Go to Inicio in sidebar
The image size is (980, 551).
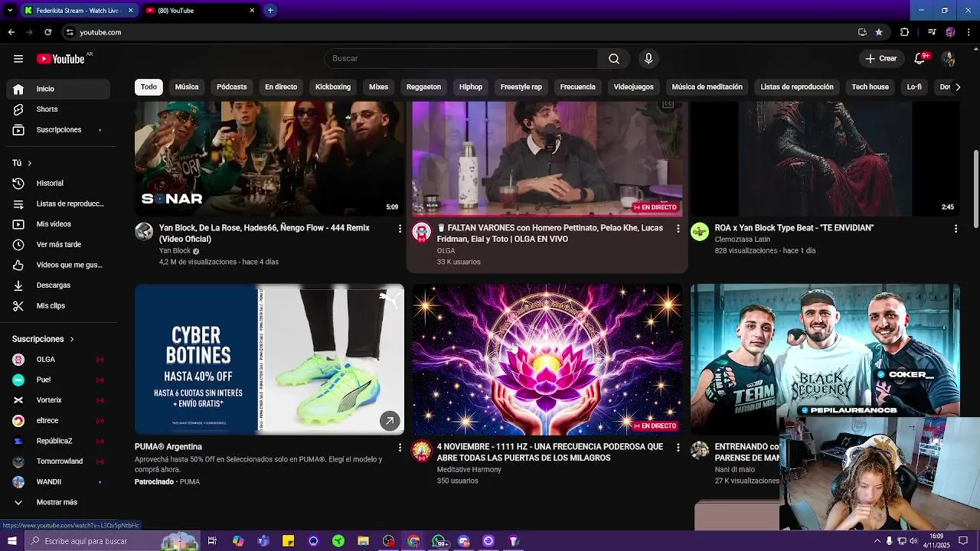pos(57,90)
